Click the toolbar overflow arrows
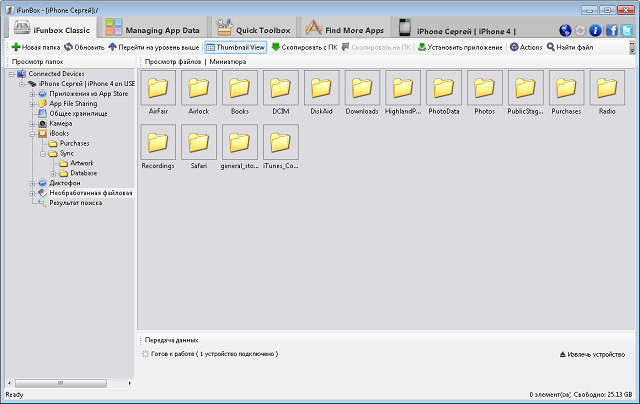The width and height of the screenshot is (640, 404). [x=632, y=47]
